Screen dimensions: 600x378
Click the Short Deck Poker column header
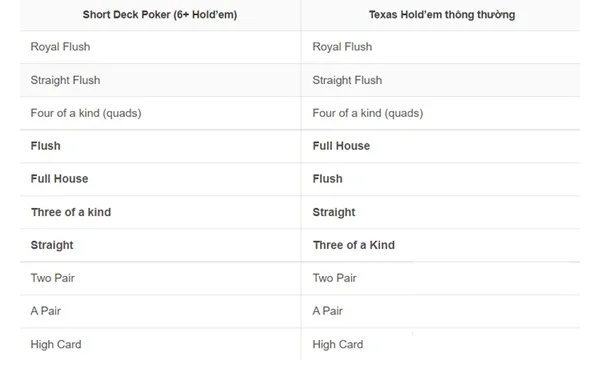point(160,15)
